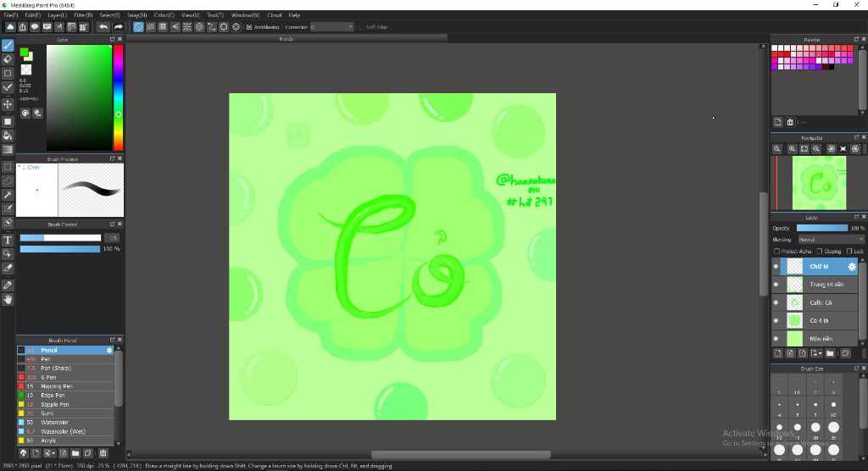Select the Edge Pen brush
The height and width of the screenshot is (471, 868).
click(x=65, y=395)
